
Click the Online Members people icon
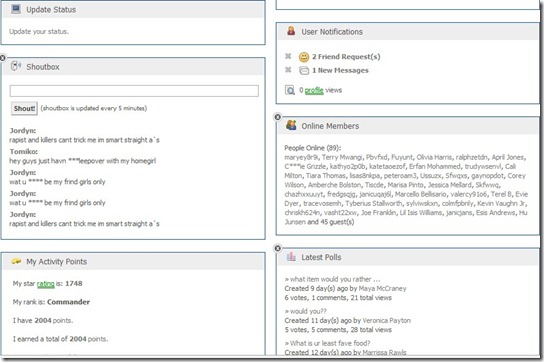pyautogui.click(x=291, y=125)
